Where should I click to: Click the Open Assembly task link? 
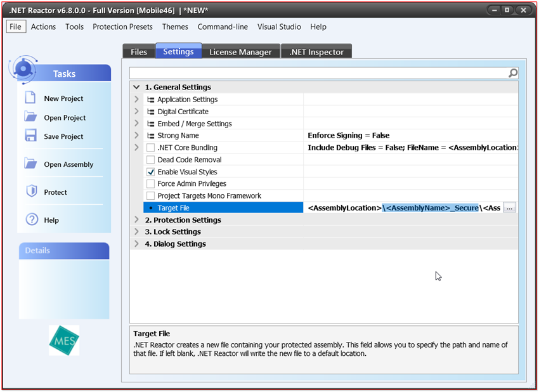pos(68,164)
